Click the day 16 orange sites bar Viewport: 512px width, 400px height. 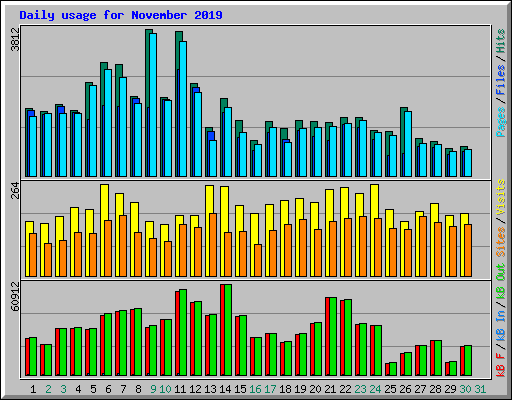coord(258,260)
